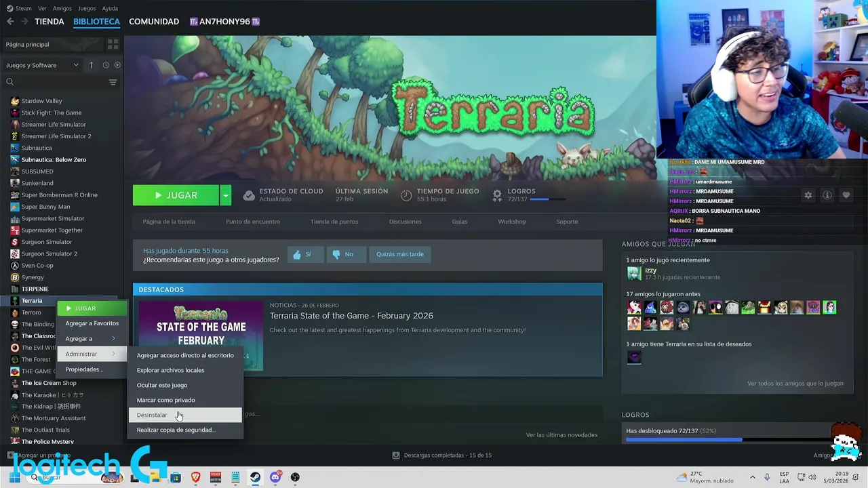Click the Stardew Valley game icon
Viewport: 868px width, 488px height.
tap(15, 101)
